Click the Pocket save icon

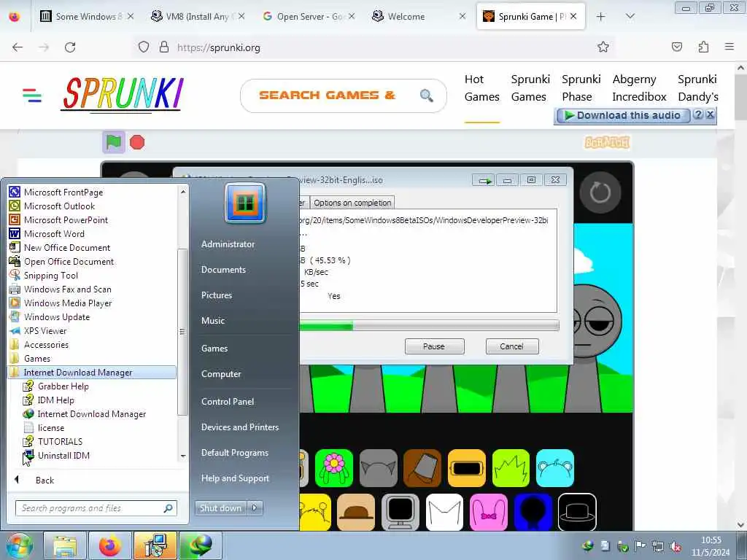click(x=676, y=47)
